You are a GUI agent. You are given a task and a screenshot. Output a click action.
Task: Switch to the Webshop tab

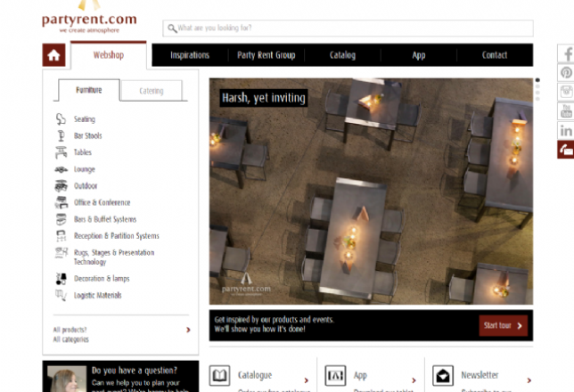point(109,55)
